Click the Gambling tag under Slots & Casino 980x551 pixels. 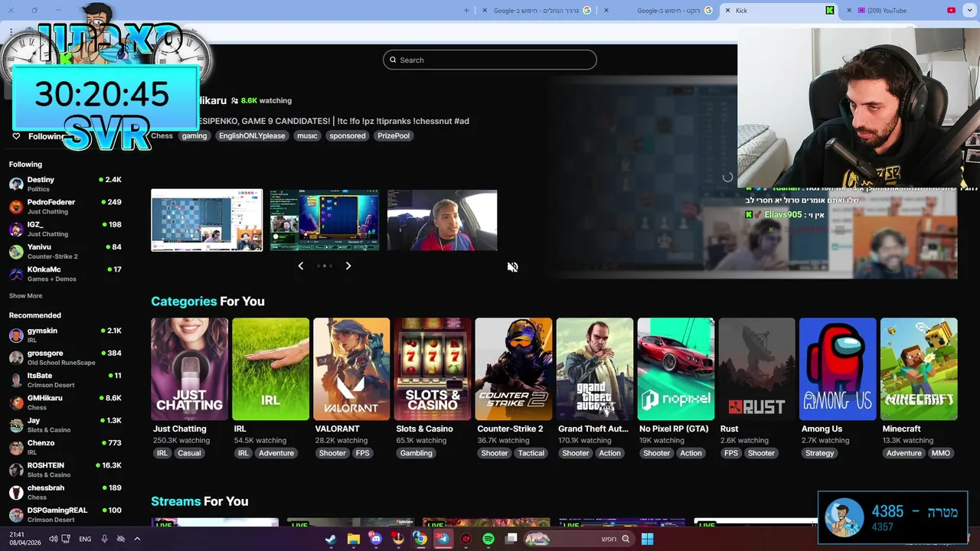click(x=416, y=453)
